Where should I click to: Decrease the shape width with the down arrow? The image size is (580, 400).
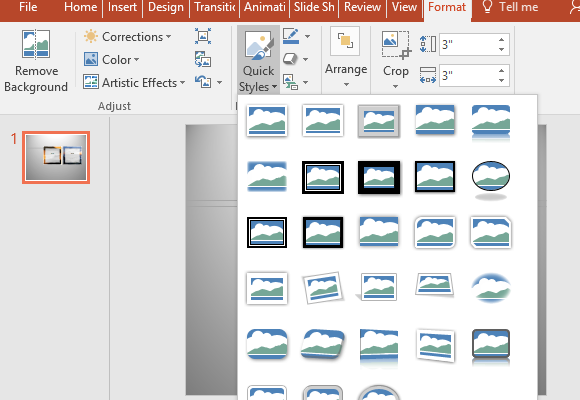click(502, 81)
